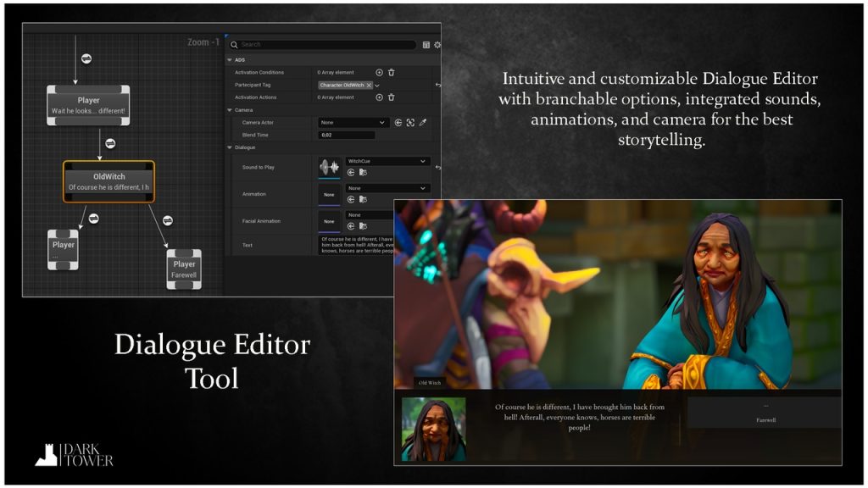Collapse the ADS section
The height and width of the screenshot is (488, 868).
230,60
